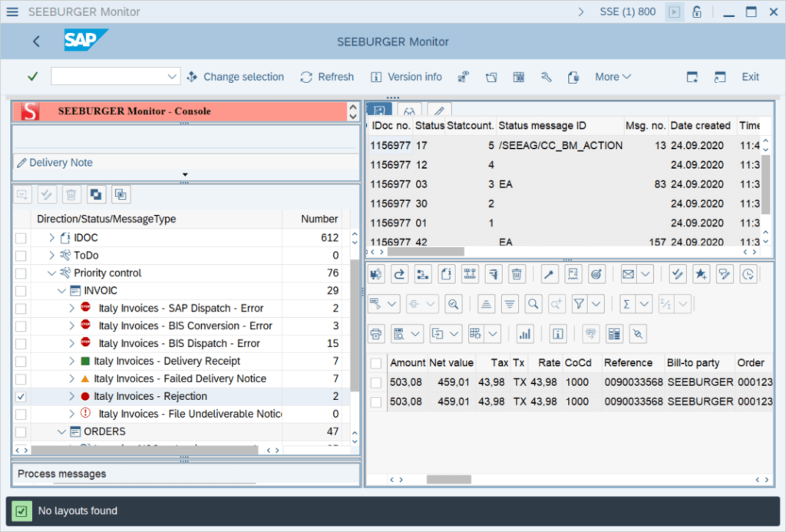Click the horizontal scrollbar below the IDoc status table
786x532 pixels.
[x=426, y=252]
